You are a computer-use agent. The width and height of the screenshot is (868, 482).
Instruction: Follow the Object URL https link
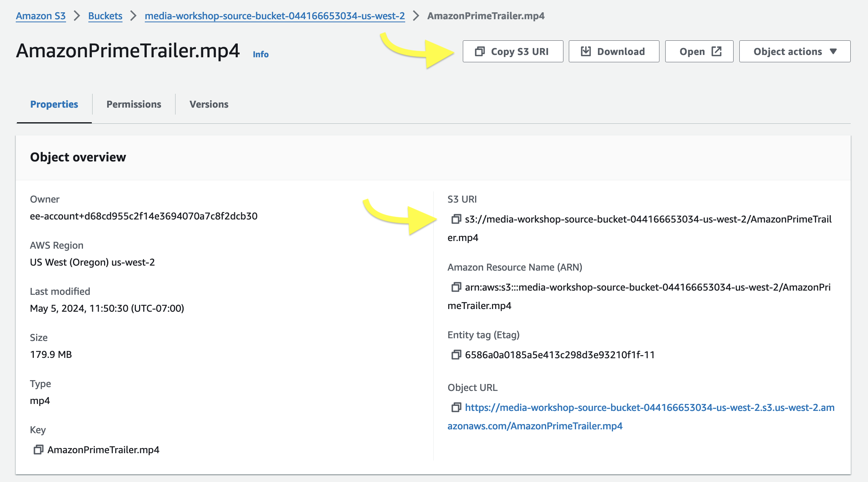tap(649, 407)
